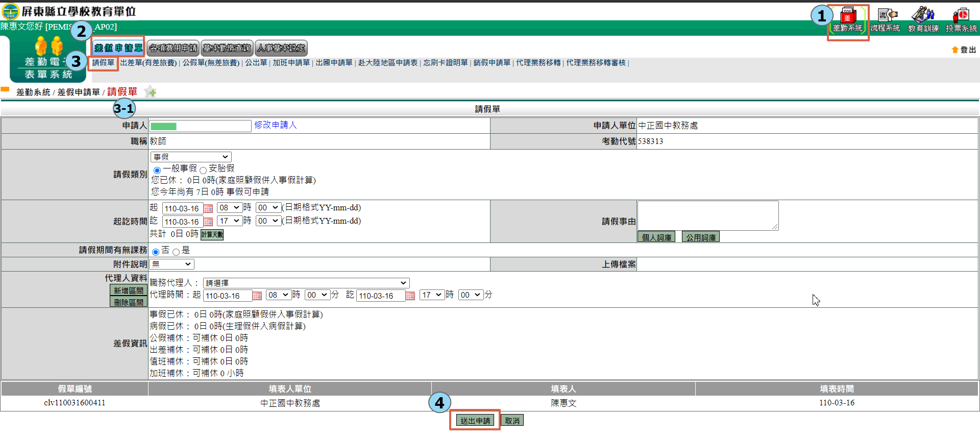Switch to the 差假申請單 tab

(x=118, y=48)
